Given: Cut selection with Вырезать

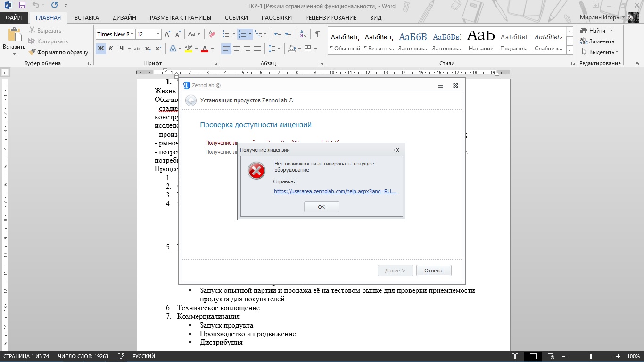Looking at the screenshot, I should click(45, 31).
